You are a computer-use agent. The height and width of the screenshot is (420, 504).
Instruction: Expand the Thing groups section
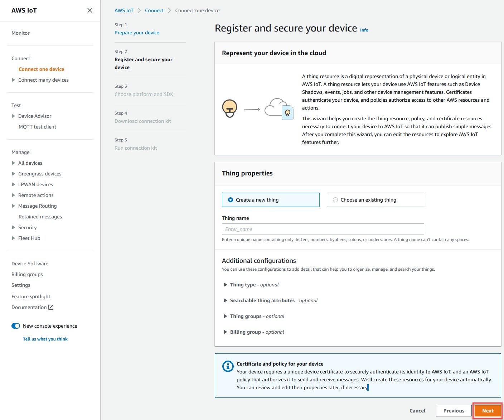tap(226, 316)
